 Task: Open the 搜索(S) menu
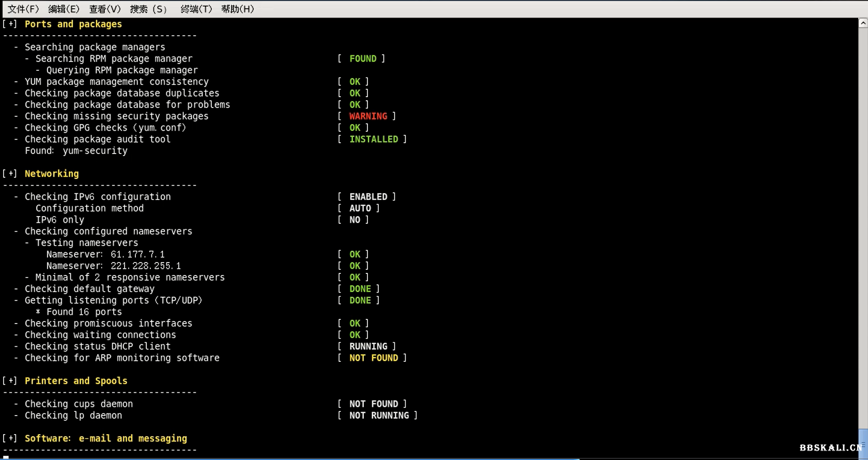coord(148,9)
